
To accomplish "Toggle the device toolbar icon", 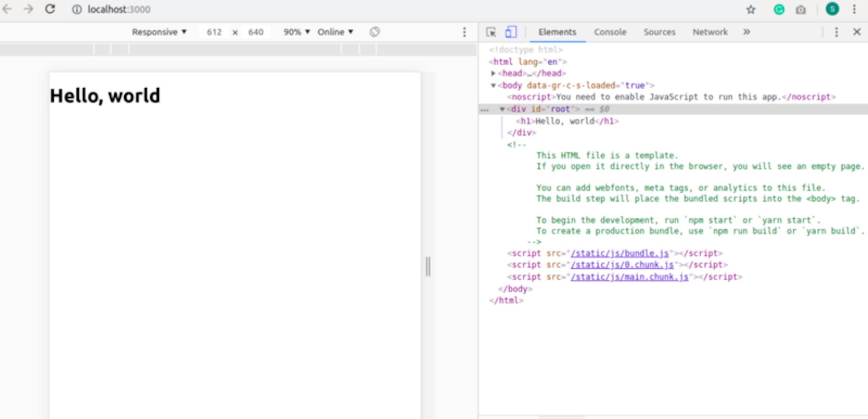I will 511,32.
